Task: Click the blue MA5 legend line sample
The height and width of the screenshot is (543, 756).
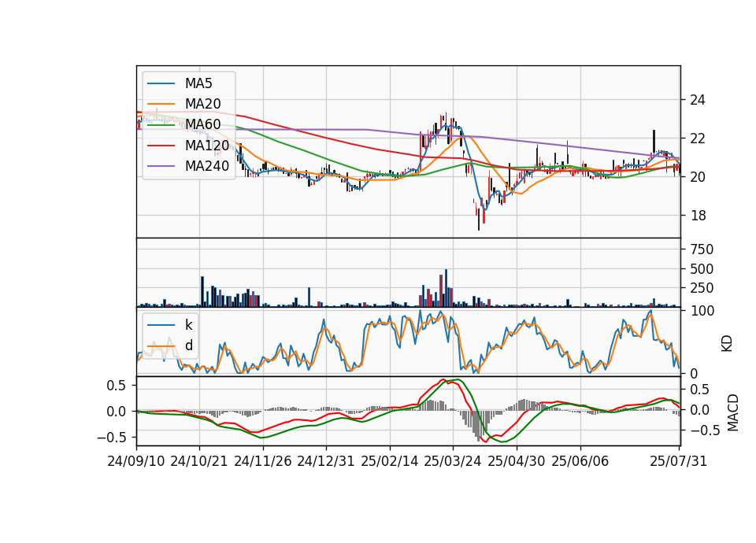Action: (x=161, y=83)
